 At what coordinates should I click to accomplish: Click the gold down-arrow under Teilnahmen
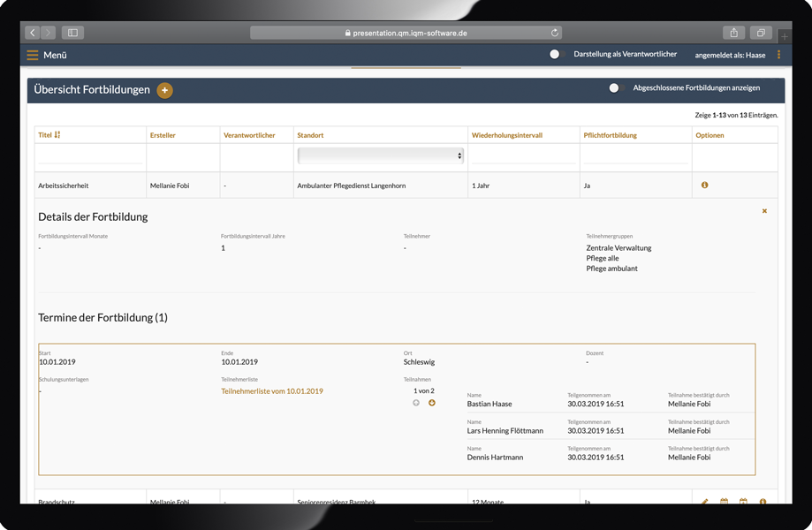coord(432,403)
